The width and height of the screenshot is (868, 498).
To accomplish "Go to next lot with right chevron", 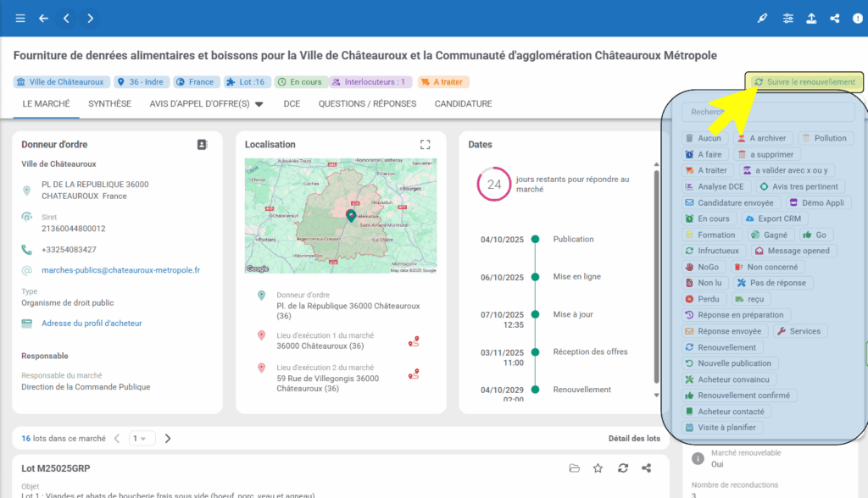I will point(168,439).
